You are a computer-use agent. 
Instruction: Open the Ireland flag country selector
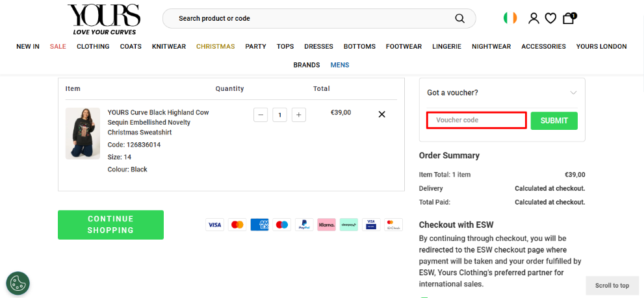(x=510, y=18)
